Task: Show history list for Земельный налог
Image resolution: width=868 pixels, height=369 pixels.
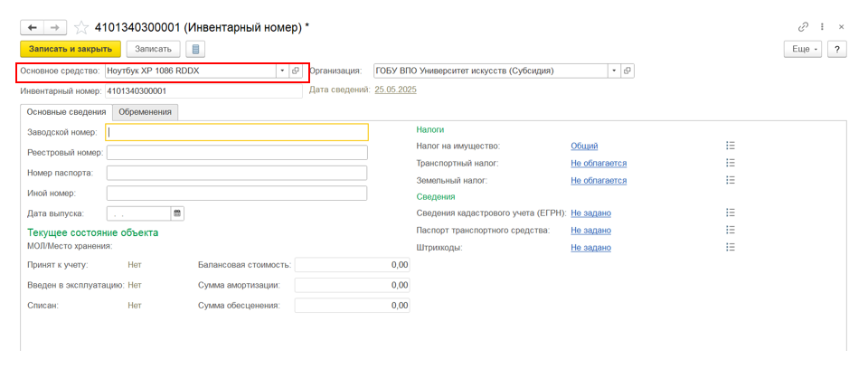Action: pyautogui.click(x=731, y=180)
